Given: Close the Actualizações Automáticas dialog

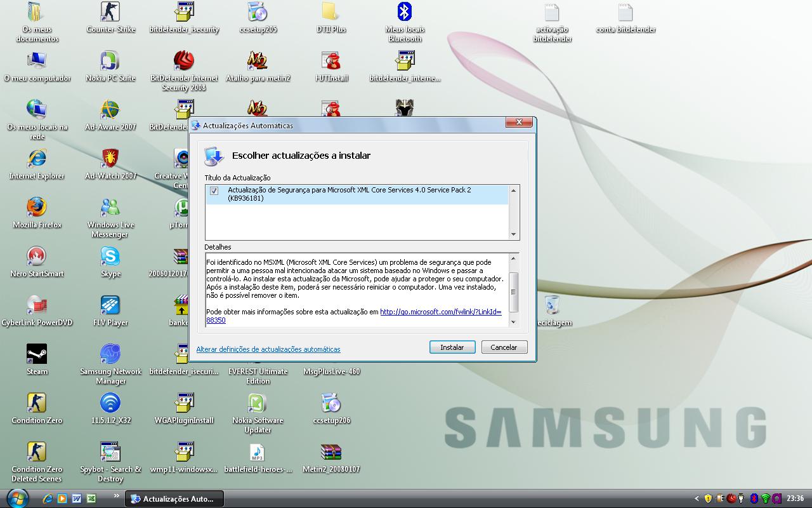Looking at the screenshot, I should (519, 122).
